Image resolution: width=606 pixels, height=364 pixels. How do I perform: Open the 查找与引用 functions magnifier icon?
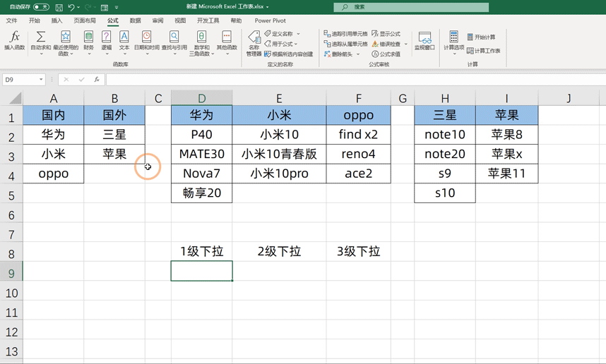174,37
